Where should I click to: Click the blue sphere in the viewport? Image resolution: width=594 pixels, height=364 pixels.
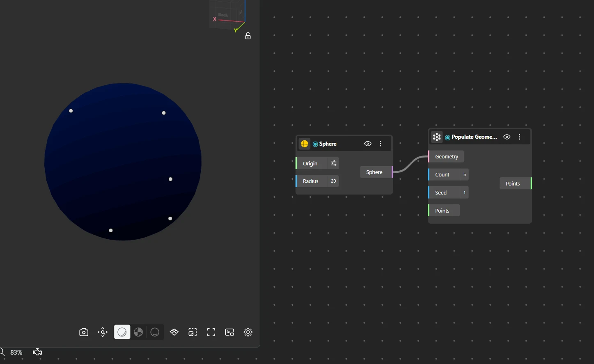coord(123,162)
